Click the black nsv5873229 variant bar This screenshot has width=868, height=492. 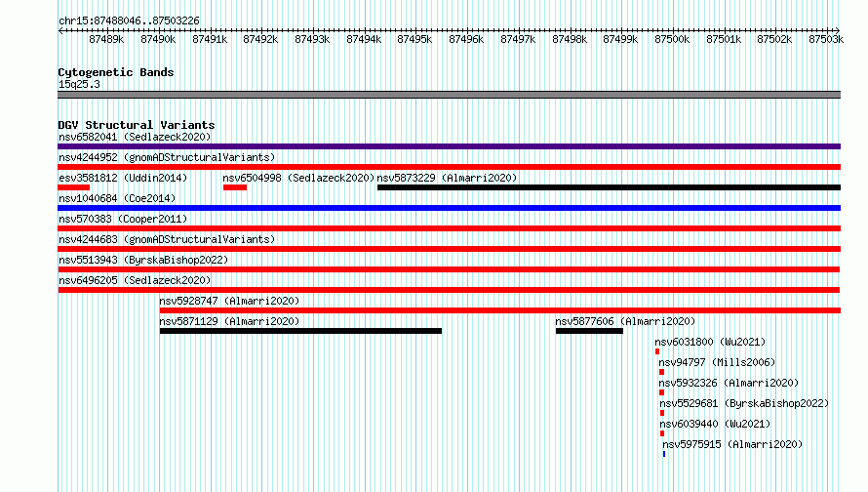coord(609,187)
